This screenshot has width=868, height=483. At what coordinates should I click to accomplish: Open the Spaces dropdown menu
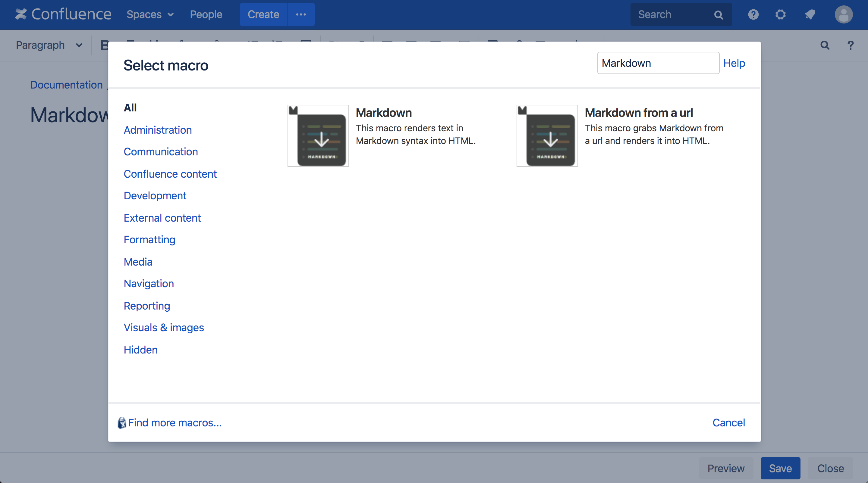tap(150, 14)
